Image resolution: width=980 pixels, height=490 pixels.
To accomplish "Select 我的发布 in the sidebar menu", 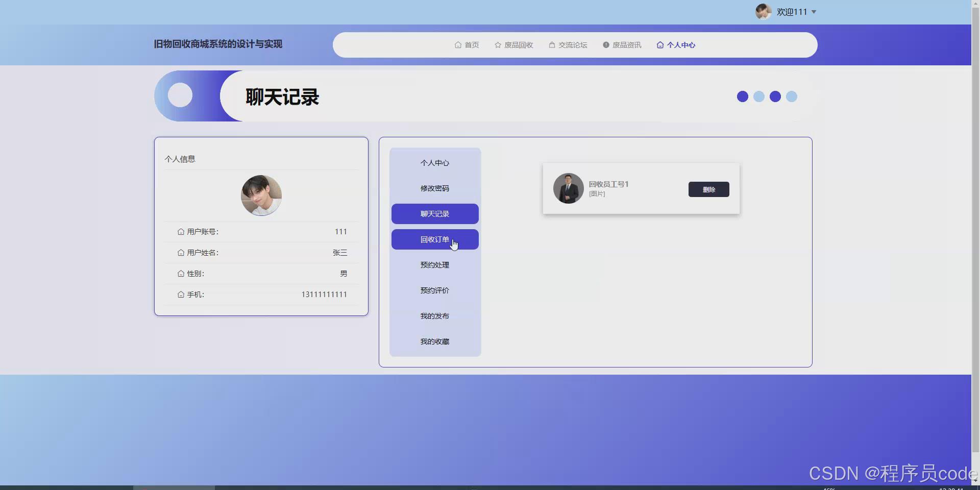I will [x=435, y=316].
